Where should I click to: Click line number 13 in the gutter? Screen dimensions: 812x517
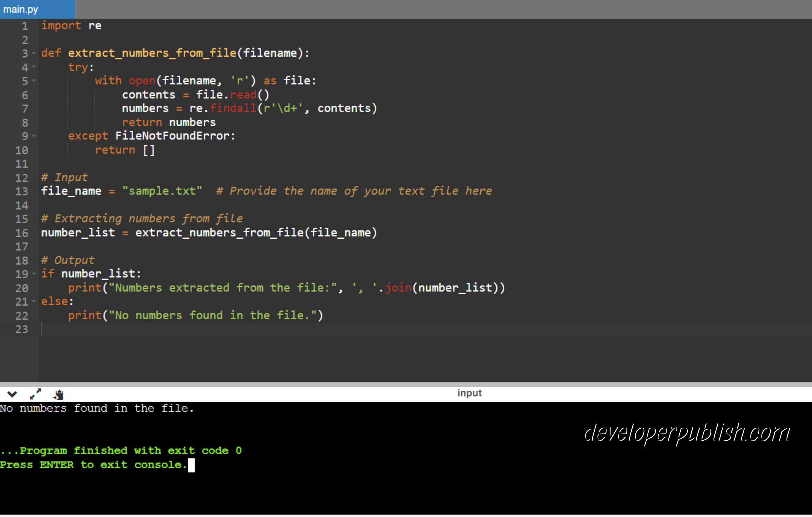point(22,191)
